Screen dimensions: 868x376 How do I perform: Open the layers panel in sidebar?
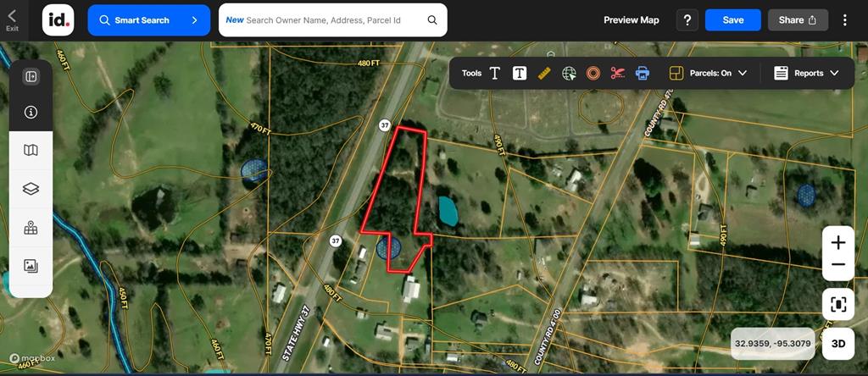pyautogui.click(x=31, y=189)
